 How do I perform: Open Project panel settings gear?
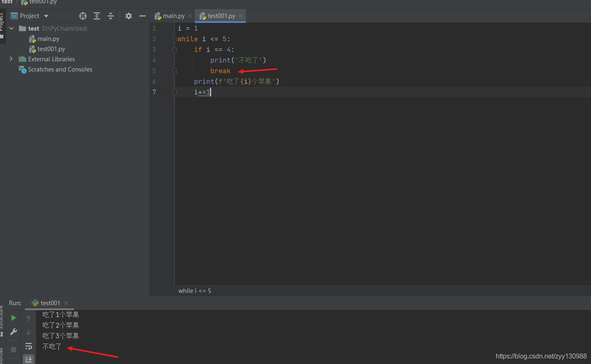pyautogui.click(x=129, y=16)
